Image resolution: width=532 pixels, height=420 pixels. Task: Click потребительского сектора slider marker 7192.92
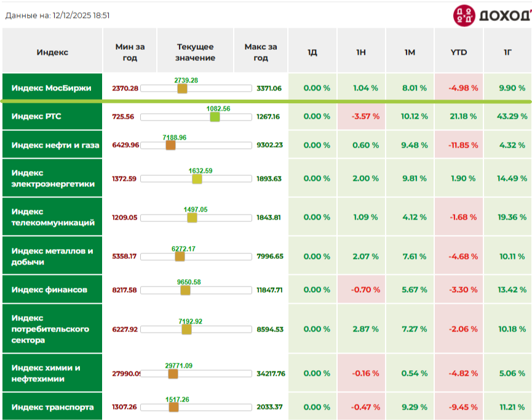pyautogui.click(x=186, y=330)
